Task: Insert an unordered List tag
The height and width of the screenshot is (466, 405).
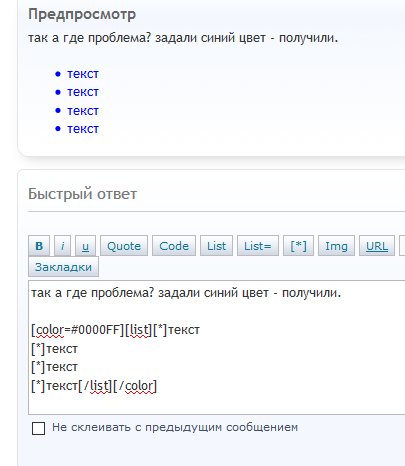Action: (x=216, y=246)
